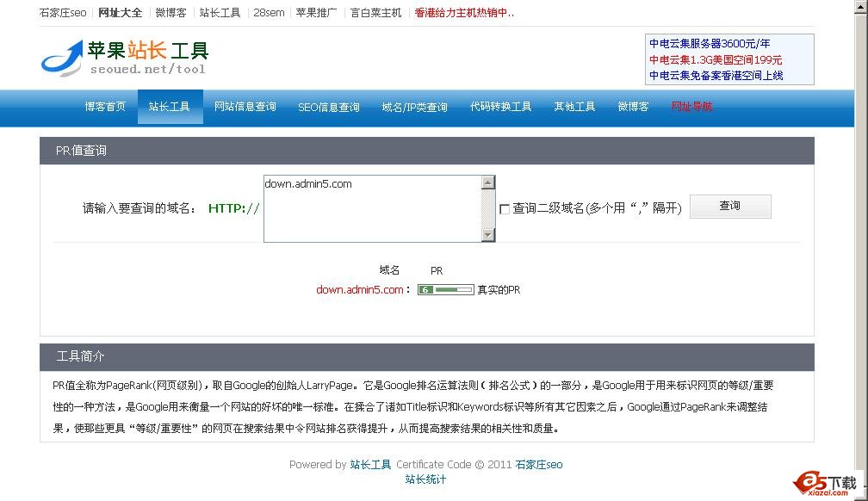Open the SEO信息查询 menu
This screenshot has height=501, width=868.
[x=329, y=107]
